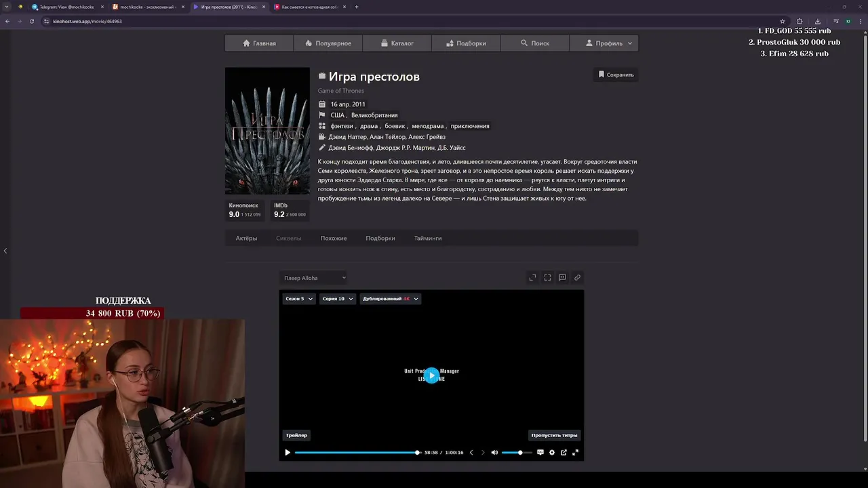The height and width of the screenshot is (488, 868).
Task: Open the Дублированный 4K audio dropdown
Action: [391, 298]
